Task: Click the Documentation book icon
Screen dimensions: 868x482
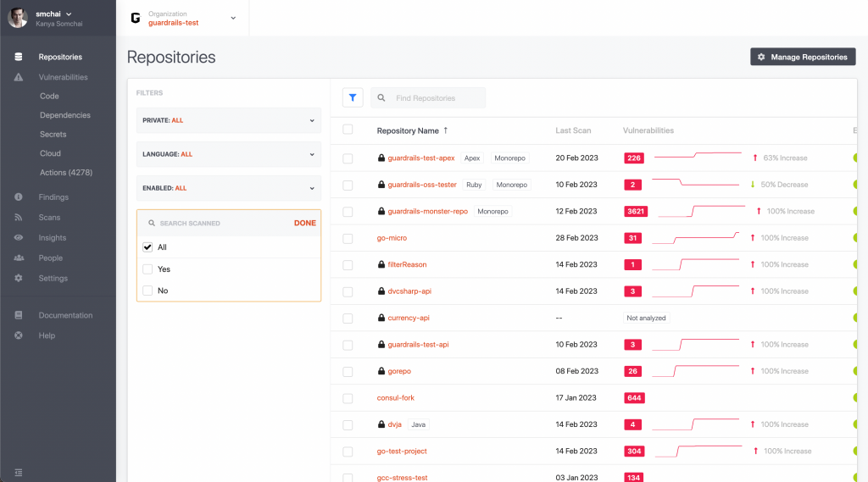Action: coord(19,315)
